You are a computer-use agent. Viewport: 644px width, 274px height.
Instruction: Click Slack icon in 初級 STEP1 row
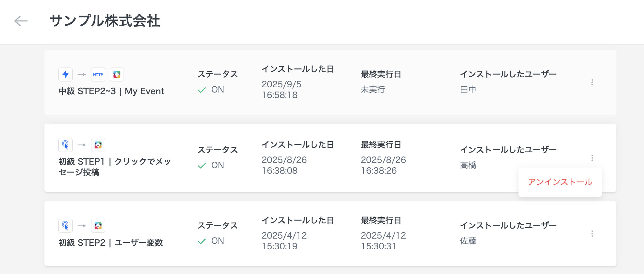[98, 145]
